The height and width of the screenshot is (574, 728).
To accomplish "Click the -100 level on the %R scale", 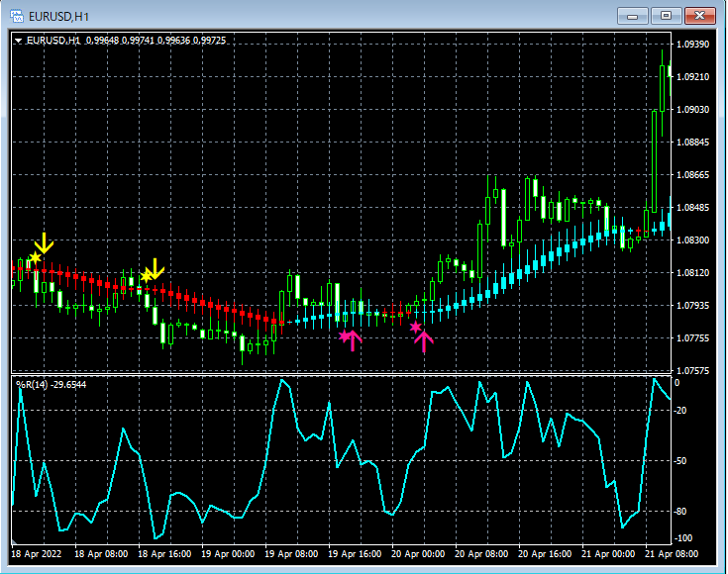I will point(682,538).
